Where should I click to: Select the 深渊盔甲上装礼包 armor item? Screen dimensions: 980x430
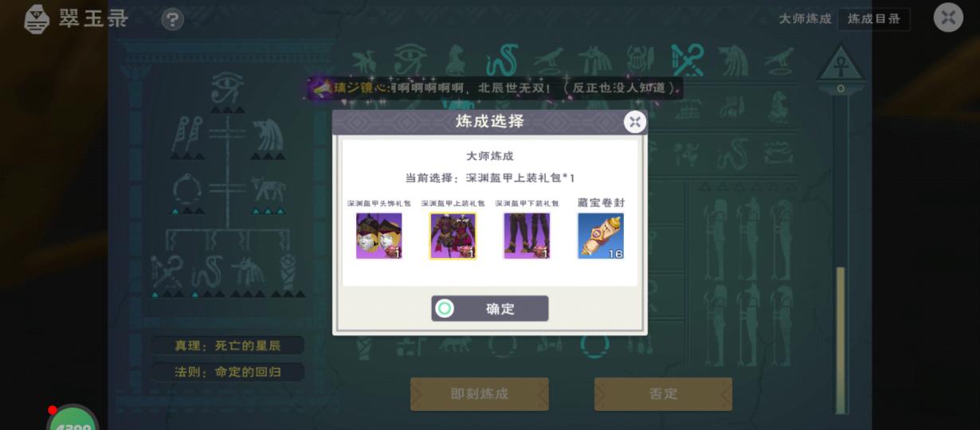[453, 236]
